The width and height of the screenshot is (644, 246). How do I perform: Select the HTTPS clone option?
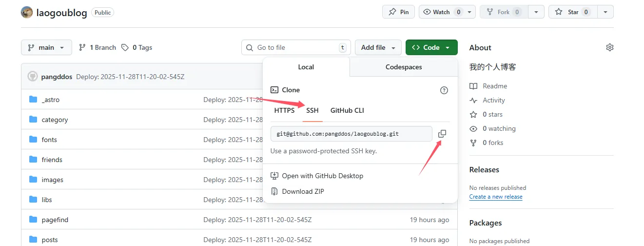(x=284, y=110)
